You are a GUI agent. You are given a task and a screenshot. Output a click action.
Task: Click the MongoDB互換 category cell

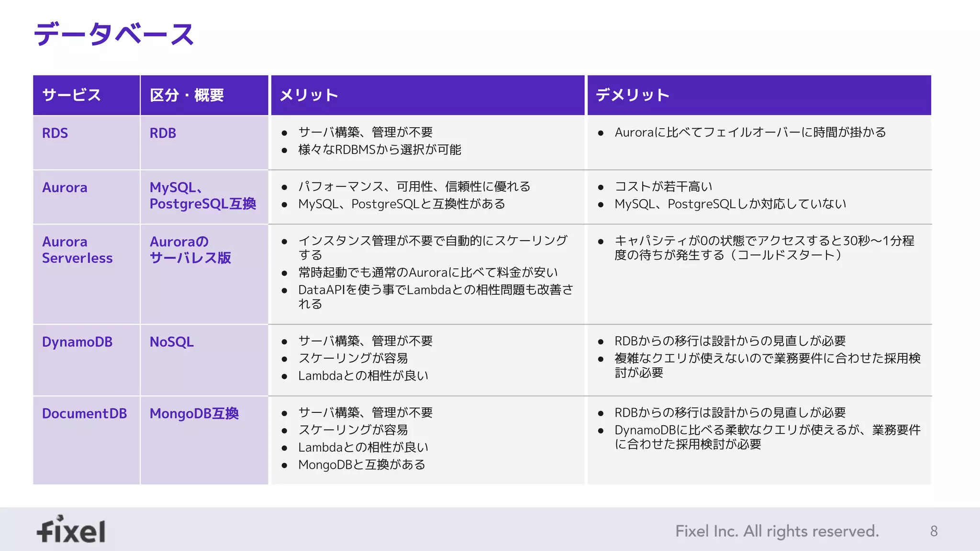194,413
